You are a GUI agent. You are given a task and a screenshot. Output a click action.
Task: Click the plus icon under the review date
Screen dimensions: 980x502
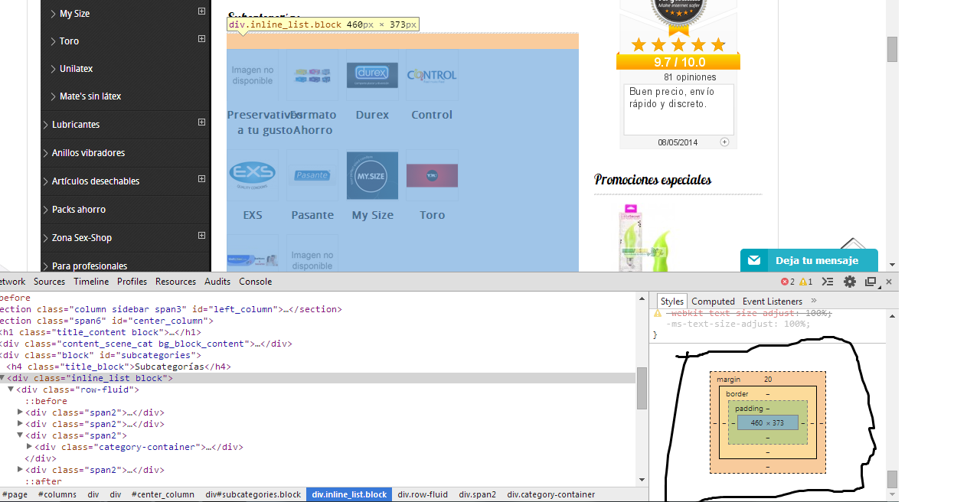(724, 142)
